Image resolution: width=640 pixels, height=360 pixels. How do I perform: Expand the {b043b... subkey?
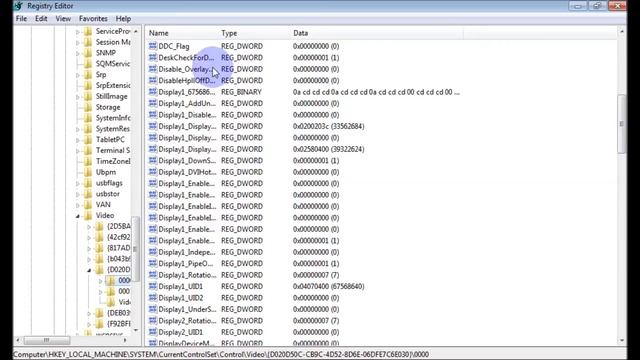pos(89,259)
